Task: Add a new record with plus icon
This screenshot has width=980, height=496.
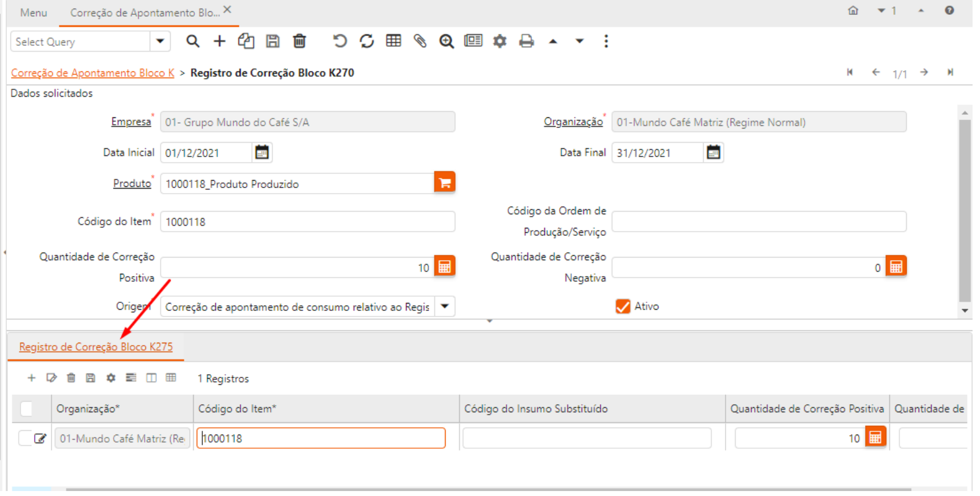Action: click(x=219, y=42)
